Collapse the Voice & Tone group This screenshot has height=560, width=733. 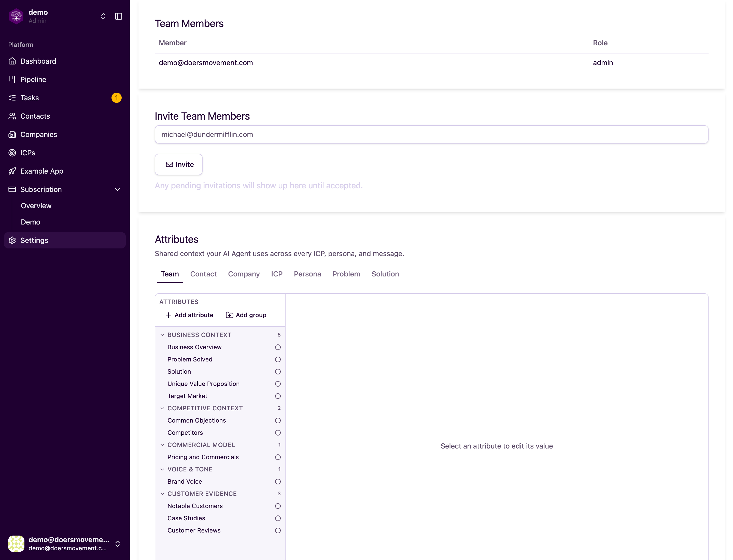click(x=162, y=469)
